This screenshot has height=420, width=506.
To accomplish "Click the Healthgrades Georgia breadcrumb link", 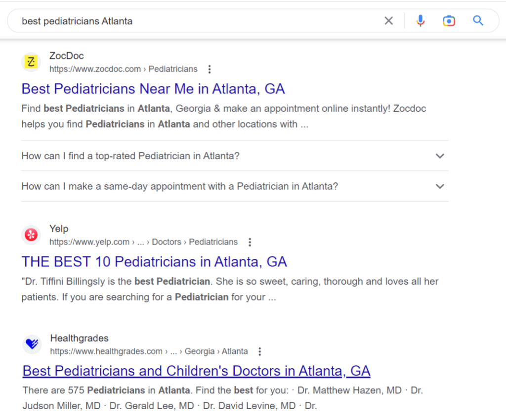I will [x=200, y=351].
